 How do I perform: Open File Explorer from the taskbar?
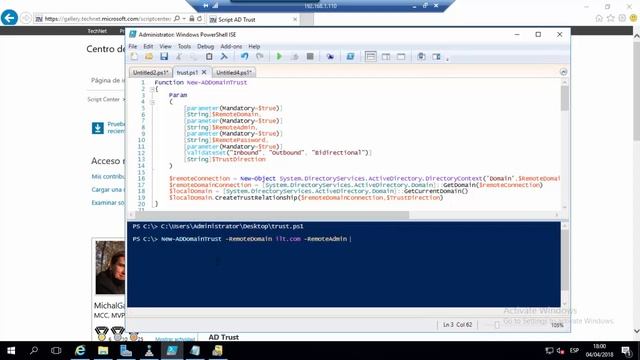(103, 351)
